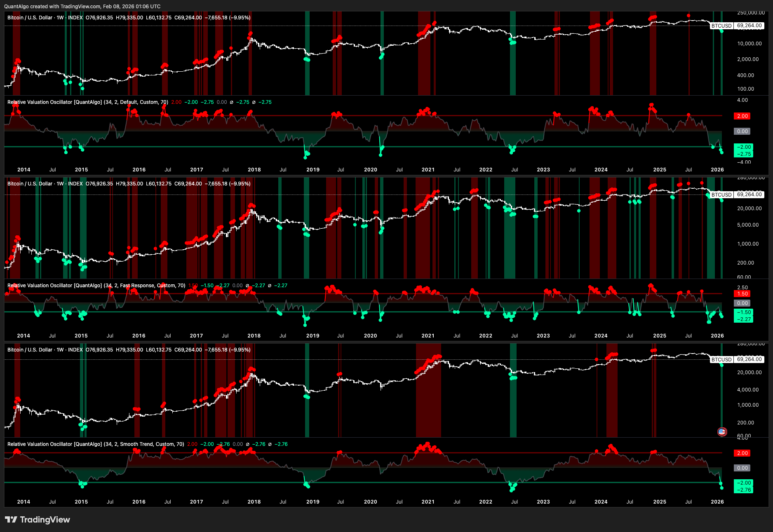Click the 5,000.00 price axis label in the middle chart

[x=748, y=225]
